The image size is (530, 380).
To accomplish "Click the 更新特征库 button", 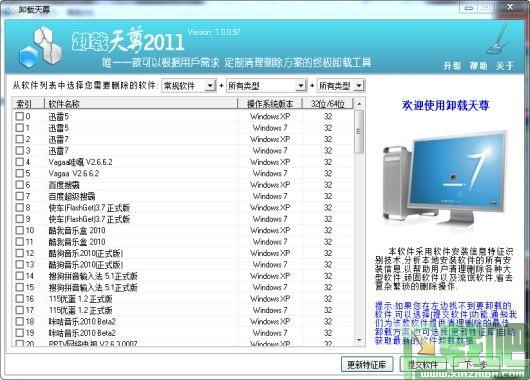I will coord(367,365).
